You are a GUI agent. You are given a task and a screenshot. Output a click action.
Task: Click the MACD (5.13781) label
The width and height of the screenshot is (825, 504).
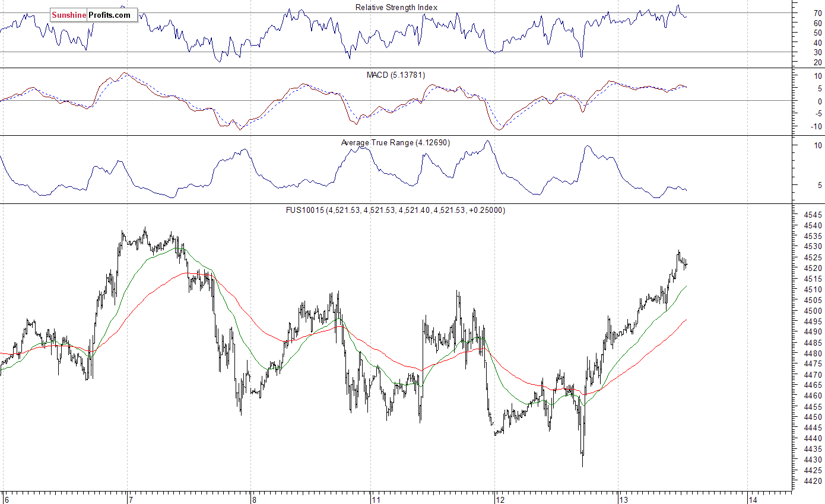(396, 75)
